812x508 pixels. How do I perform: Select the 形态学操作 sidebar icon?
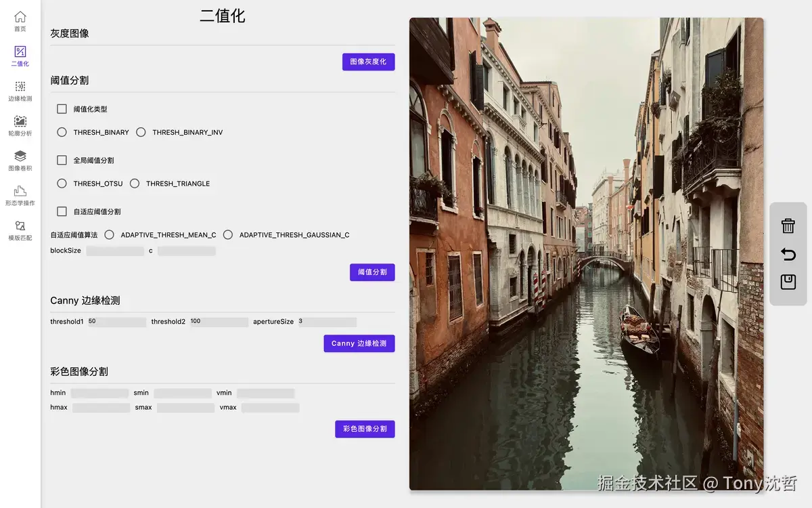(20, 195)
